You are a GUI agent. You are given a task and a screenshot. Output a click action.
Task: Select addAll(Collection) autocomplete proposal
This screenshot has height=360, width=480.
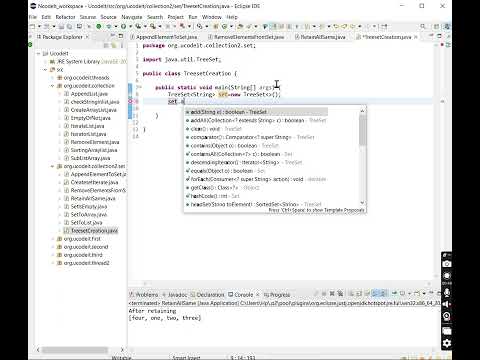coord(256,120)
